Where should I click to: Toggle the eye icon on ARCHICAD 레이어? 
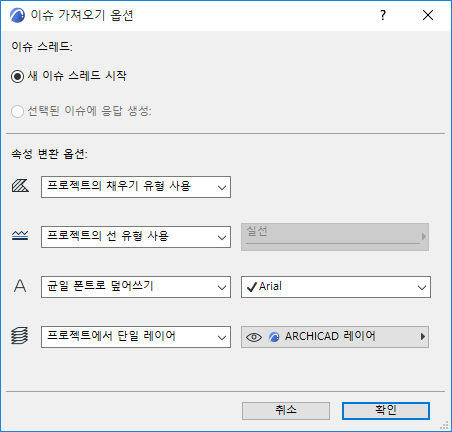click(x=254, y=337)
